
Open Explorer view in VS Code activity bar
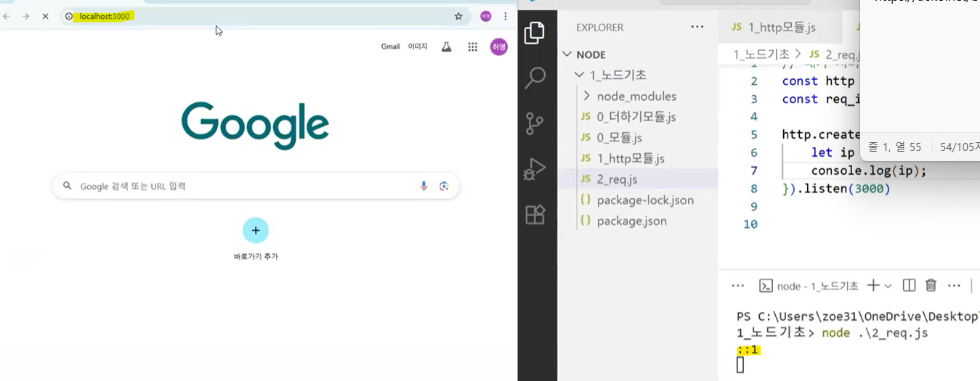[x=535, y=33]
